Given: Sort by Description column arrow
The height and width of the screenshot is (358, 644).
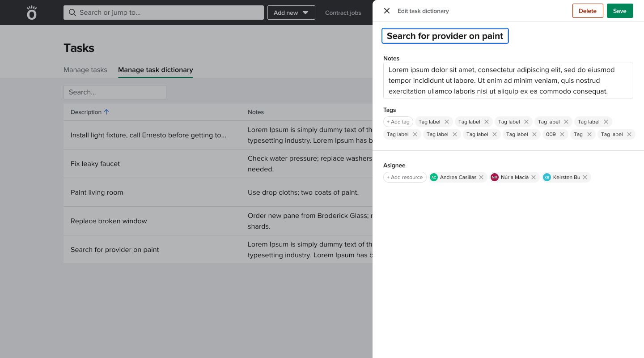Looking at the screenshot, I should tap(106, 112).
